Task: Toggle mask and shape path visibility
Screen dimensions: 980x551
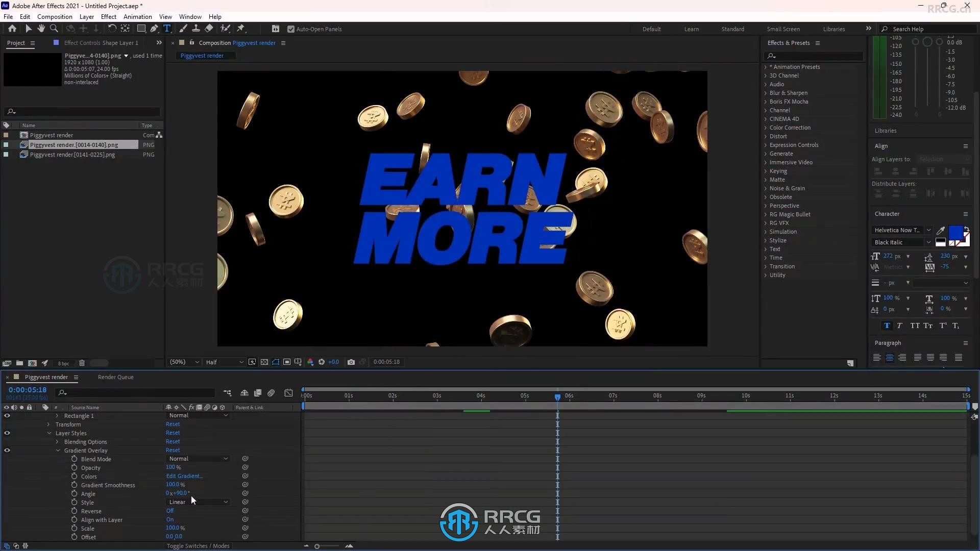Action: [x=276, y=362]
